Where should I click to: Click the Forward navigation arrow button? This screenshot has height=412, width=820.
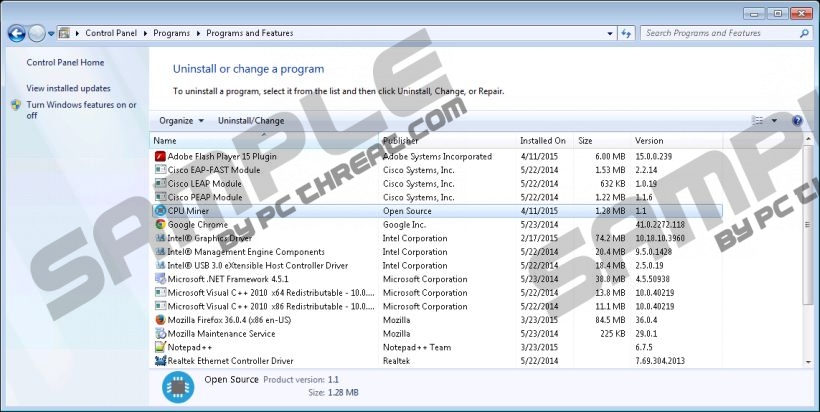37,33
